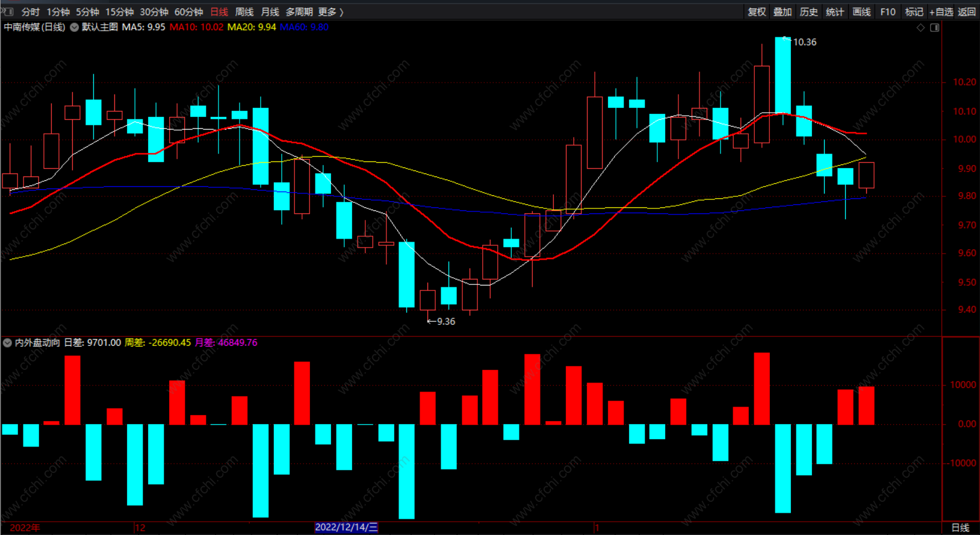Click the 9.36 low price label
Viewport: 980px width, 535px height.
446,322
